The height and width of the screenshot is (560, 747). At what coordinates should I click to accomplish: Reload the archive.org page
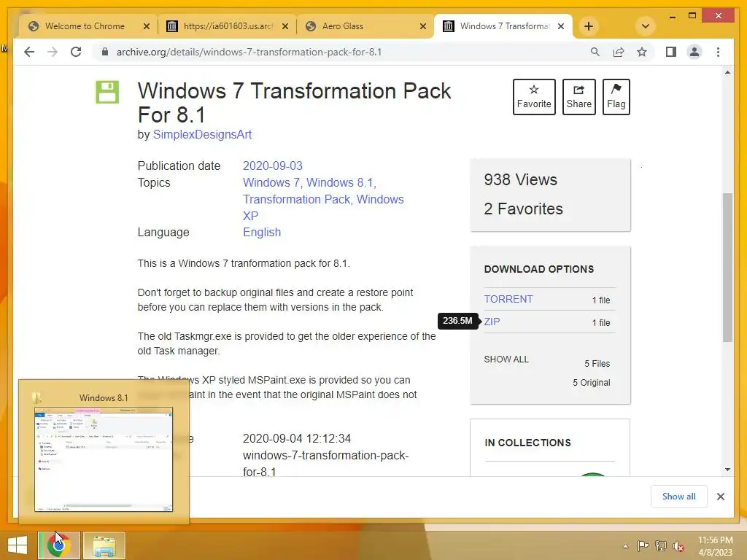pos(76,52)
